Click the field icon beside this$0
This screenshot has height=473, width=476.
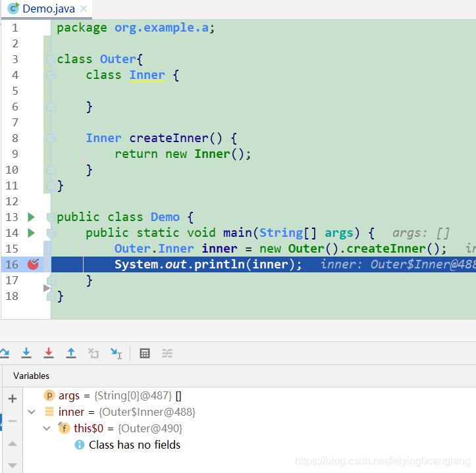coord(64,428)
